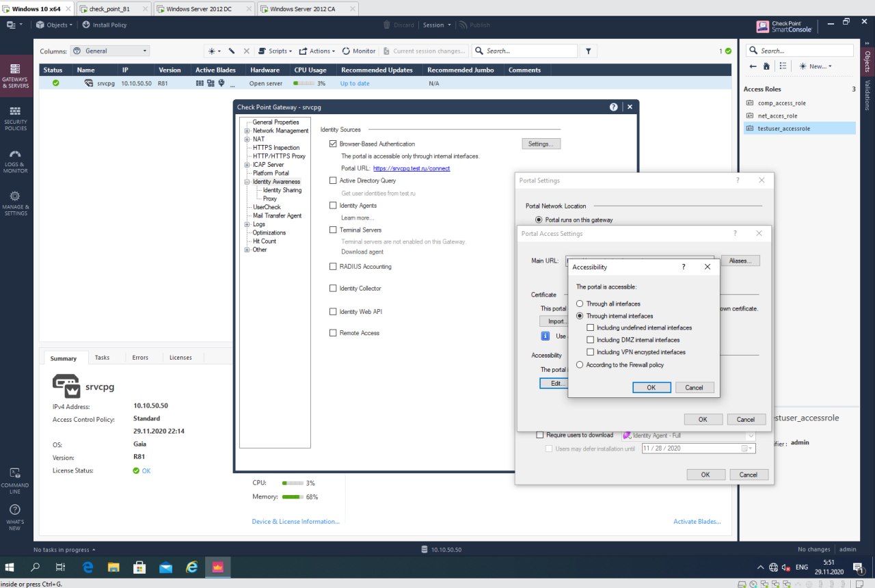Switch to the Tasks tab
The width and height of the screenshot is (875, 588).
coord(102,358)
